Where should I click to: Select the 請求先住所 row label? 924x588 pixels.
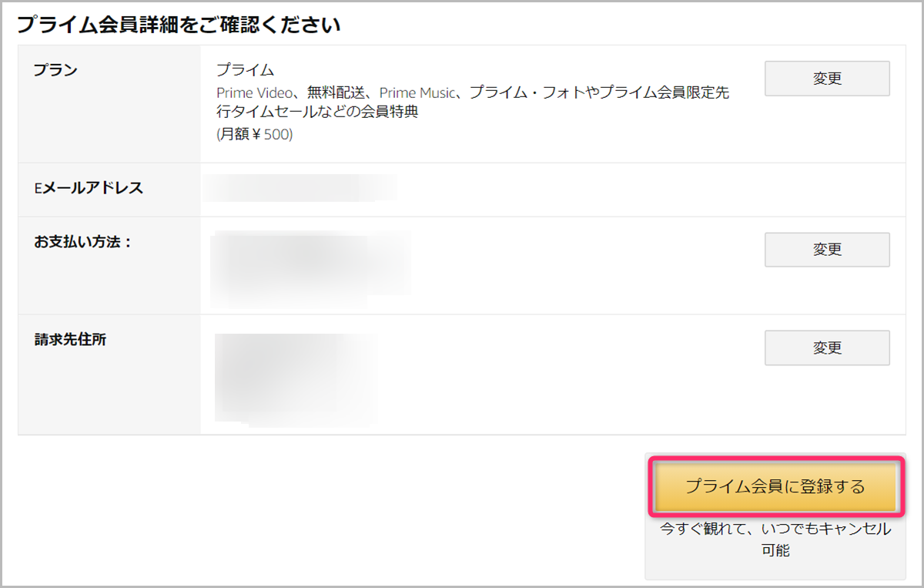pyautogui.click(x=70, y=340)
